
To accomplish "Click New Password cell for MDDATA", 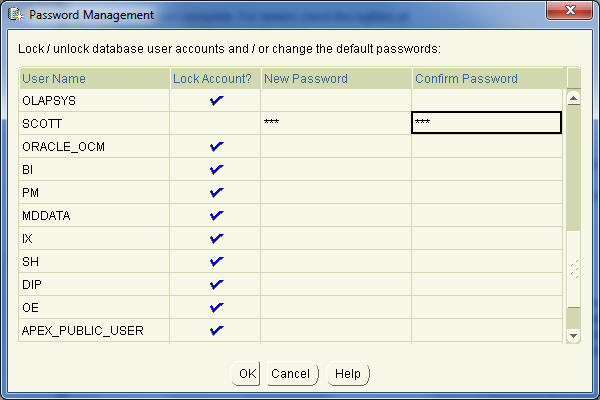I will (x=336, y=216).
